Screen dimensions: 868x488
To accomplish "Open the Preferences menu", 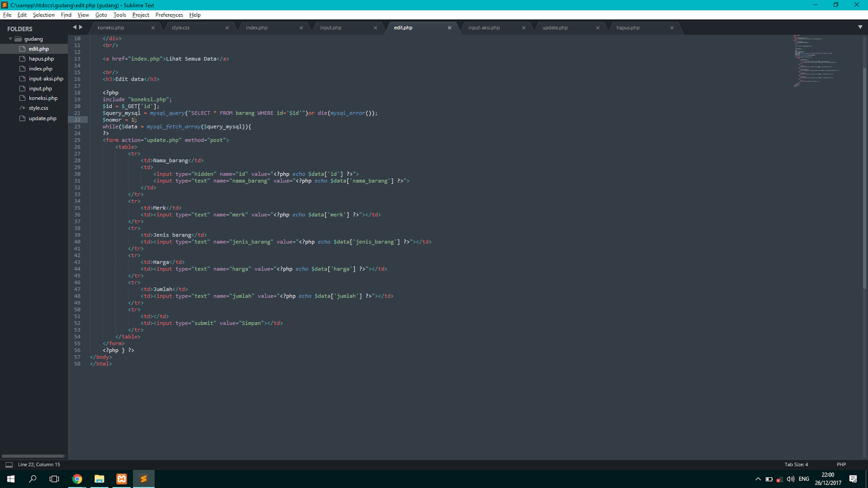I will 169,15.
